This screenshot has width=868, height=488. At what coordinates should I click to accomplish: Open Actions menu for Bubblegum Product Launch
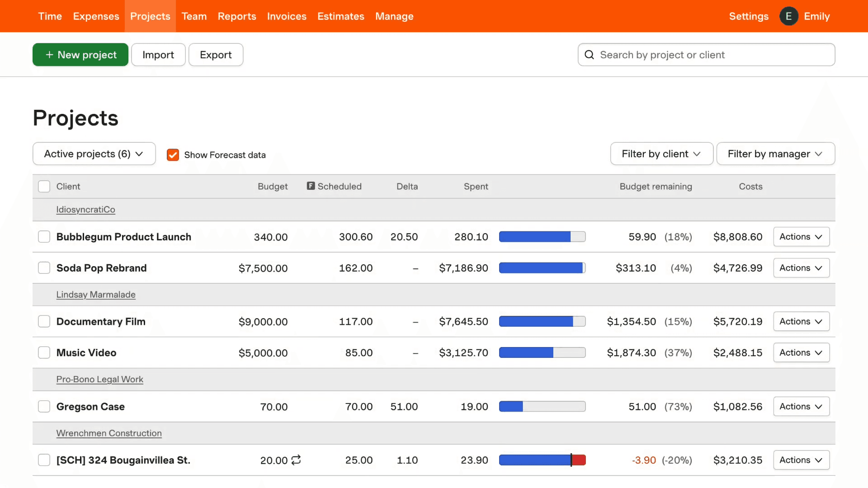tap(801, 237)
